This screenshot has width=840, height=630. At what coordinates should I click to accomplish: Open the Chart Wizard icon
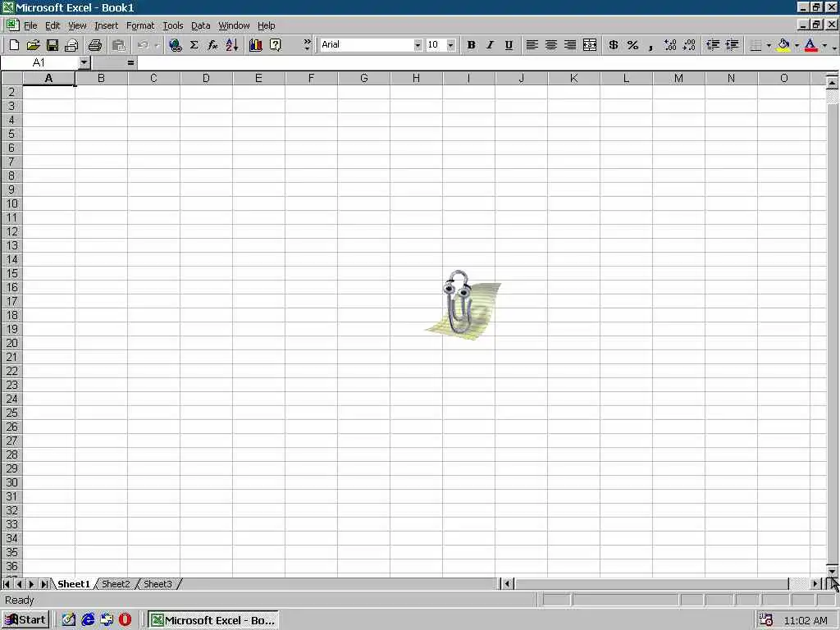point(256,45)
